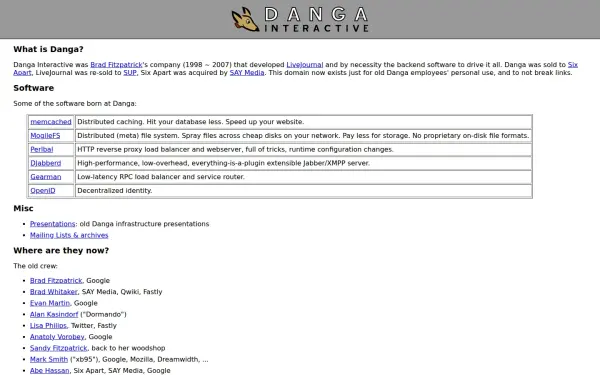The image size is (600, 375).
Task: Open the LiveJournal link
Action: pos(305,65)
